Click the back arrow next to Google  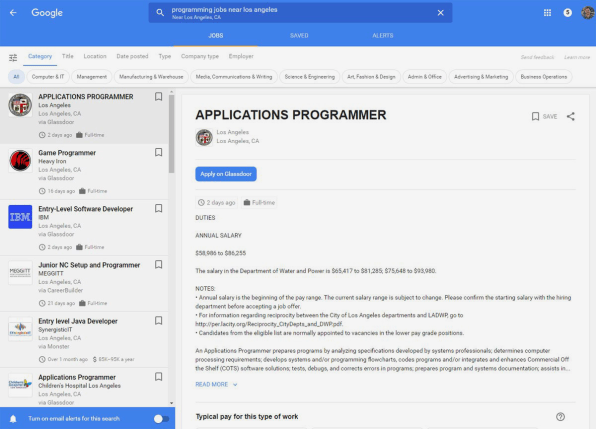(13, 13)
